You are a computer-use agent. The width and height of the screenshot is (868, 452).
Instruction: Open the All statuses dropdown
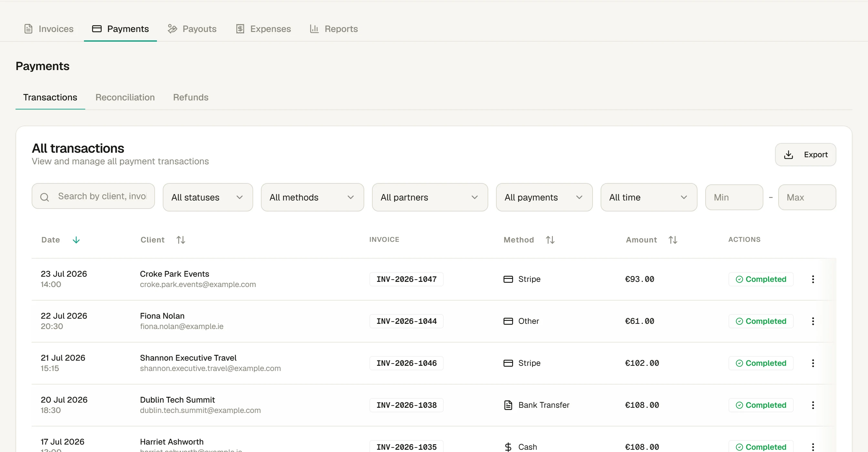208,197
